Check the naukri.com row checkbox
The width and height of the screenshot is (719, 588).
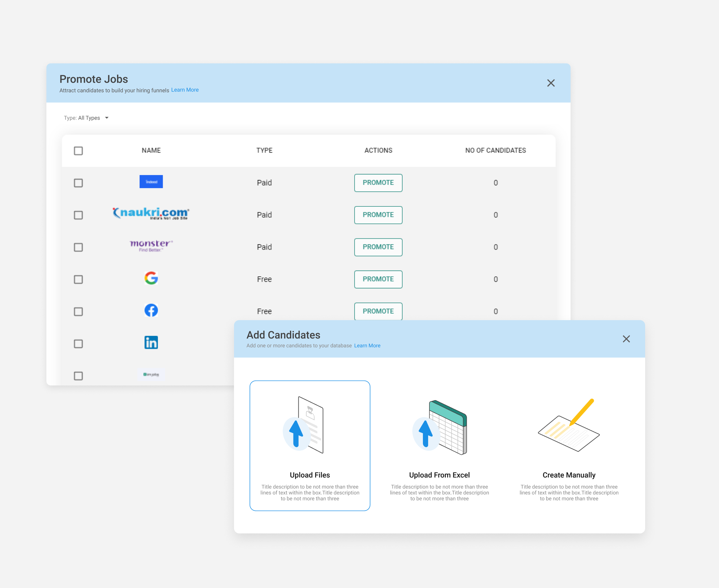(x=78, y=215)
